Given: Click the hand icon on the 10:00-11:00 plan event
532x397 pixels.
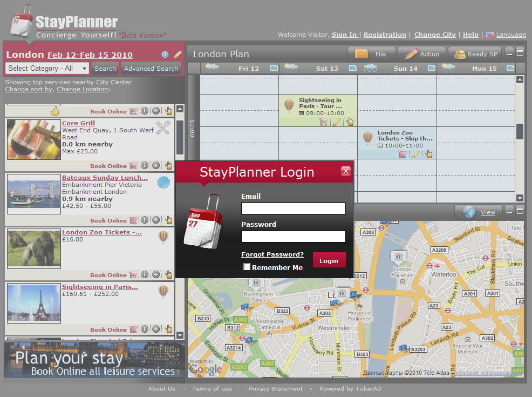Looking at the screenshot, I should pyautogui.click(x=428, y=154).
